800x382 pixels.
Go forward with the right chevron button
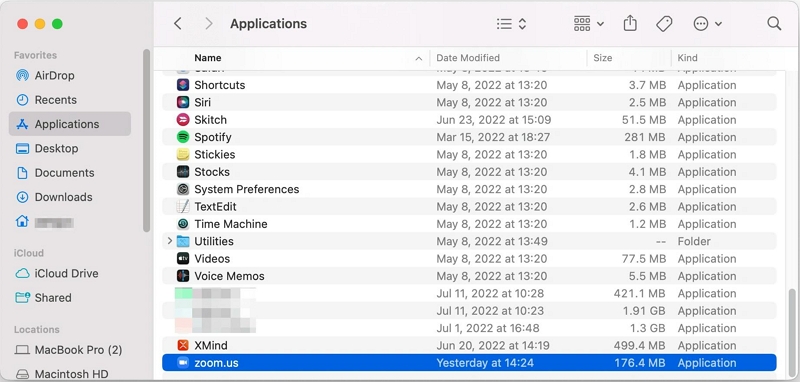[209, 23]
